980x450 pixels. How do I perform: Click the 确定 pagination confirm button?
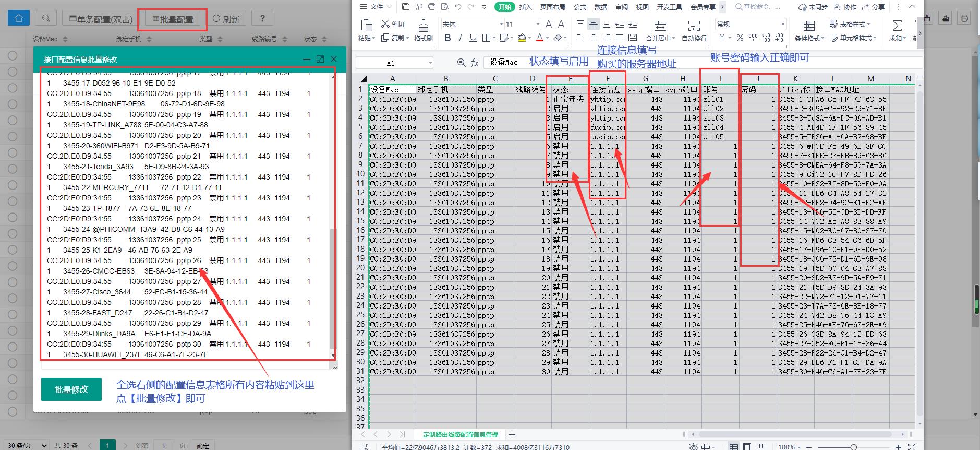click(x=203, y=445)
